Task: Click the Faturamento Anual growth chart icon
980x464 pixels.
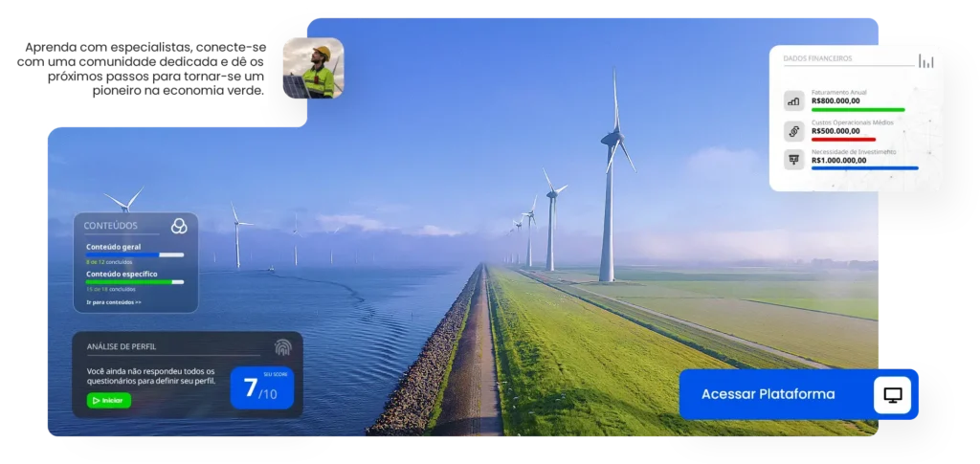Action: (x=793, y=101)
